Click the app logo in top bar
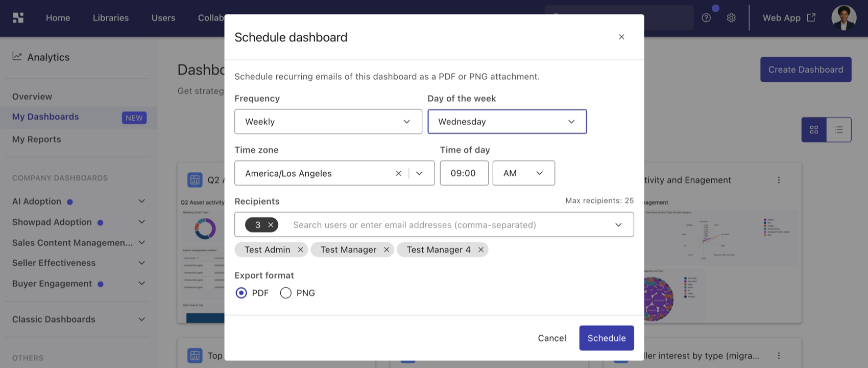Image resolution: width=868 pixels, height=368 pixels. (18, 18)
